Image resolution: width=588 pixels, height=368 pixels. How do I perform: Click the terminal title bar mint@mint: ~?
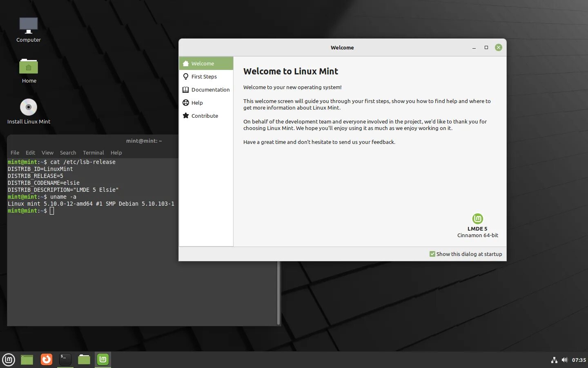click(x=144, y=141)
